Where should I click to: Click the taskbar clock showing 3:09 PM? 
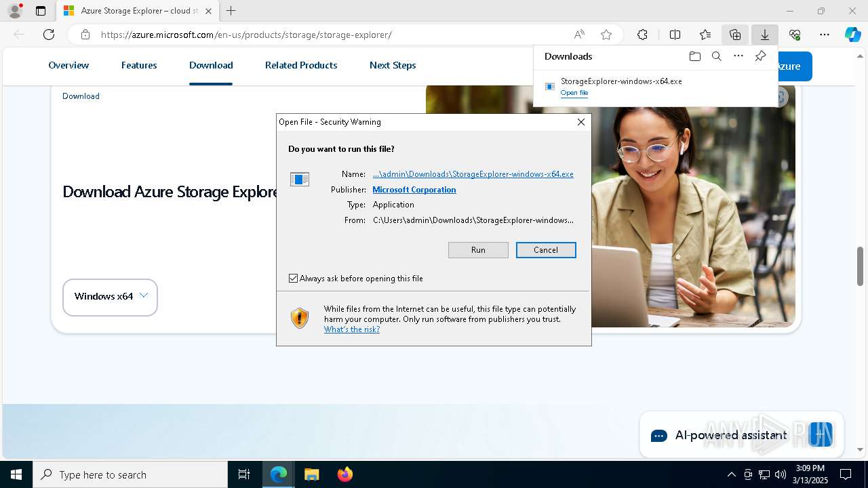pyautogui.click(x=810, y=474)
